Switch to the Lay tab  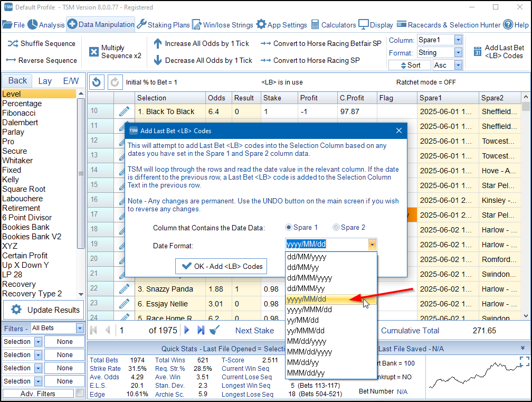click(x=45, y=81)
